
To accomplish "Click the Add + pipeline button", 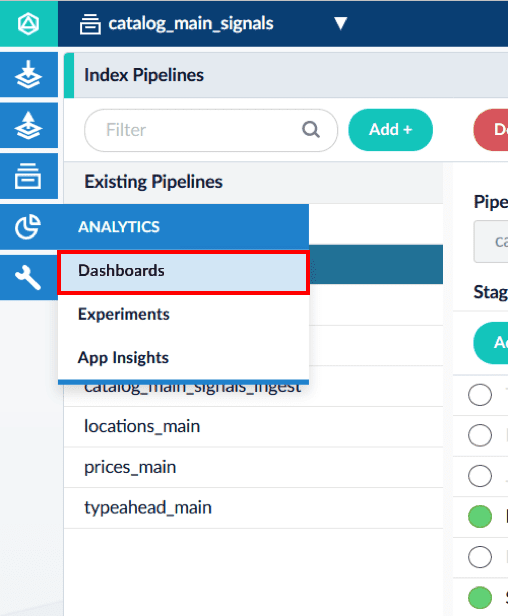I will coord(391,130).
